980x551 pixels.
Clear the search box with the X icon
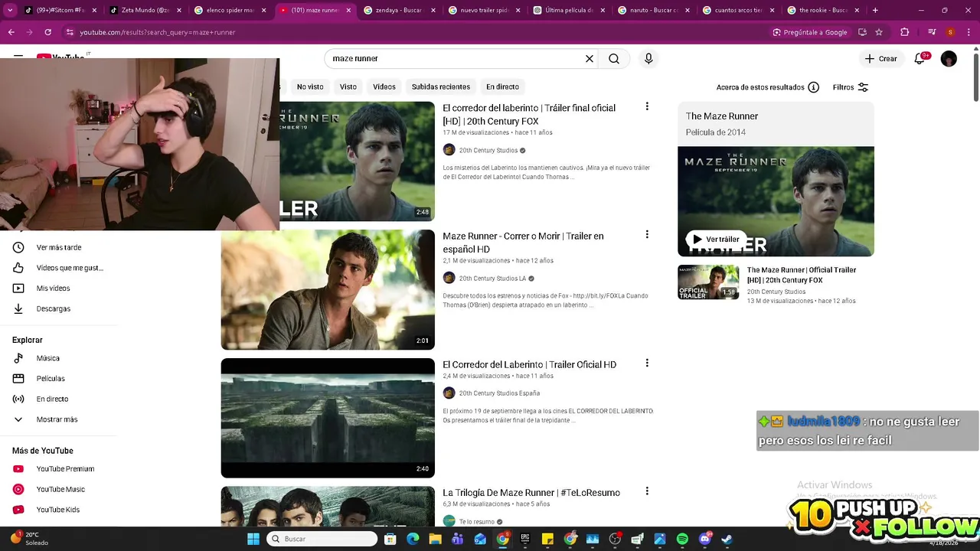pyautogui.click(x=590, y=58)
